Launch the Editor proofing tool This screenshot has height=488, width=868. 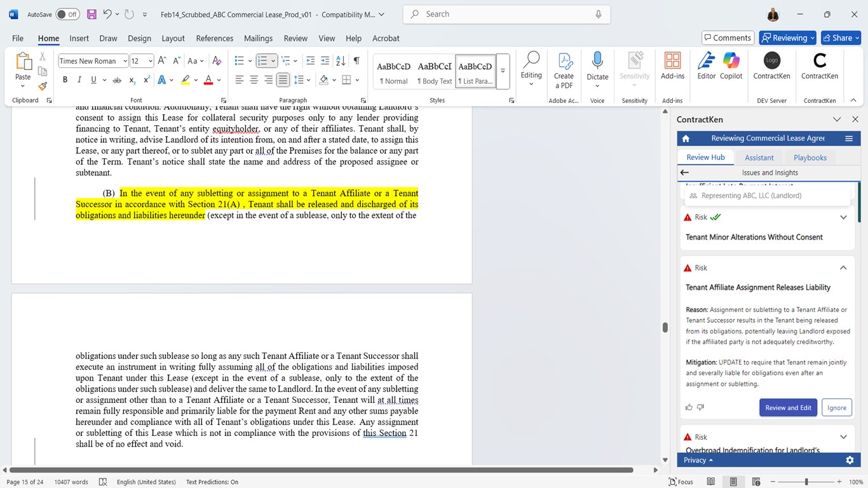(x=706, y=66)
